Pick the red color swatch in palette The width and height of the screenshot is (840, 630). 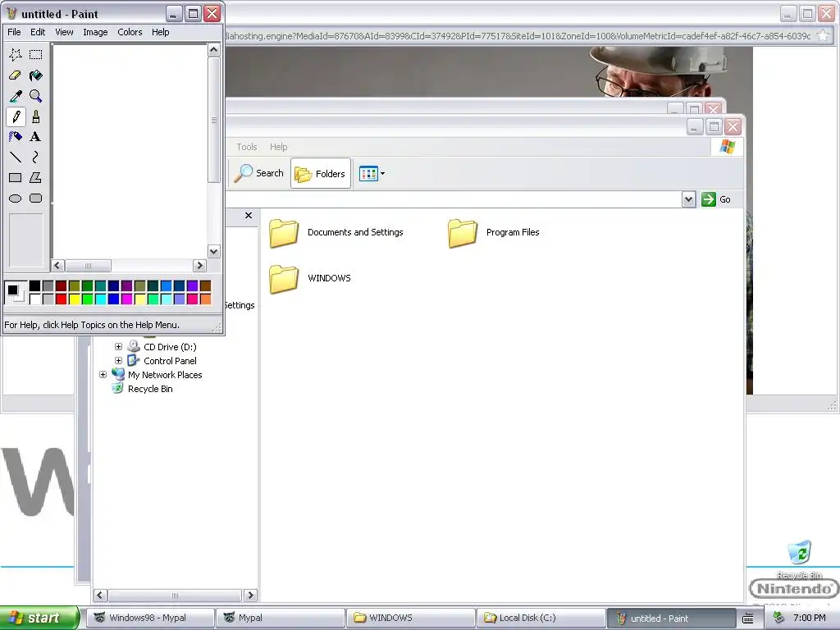tap(61, 299)
